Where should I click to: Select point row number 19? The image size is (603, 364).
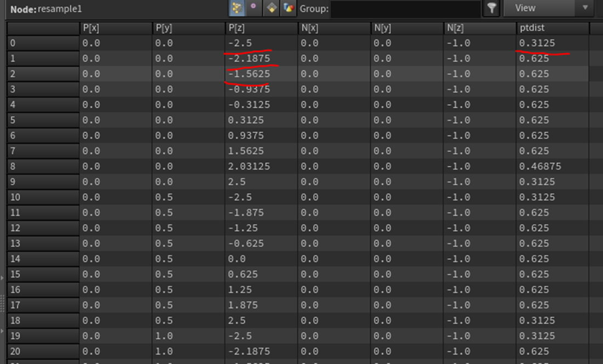[43, 336]
